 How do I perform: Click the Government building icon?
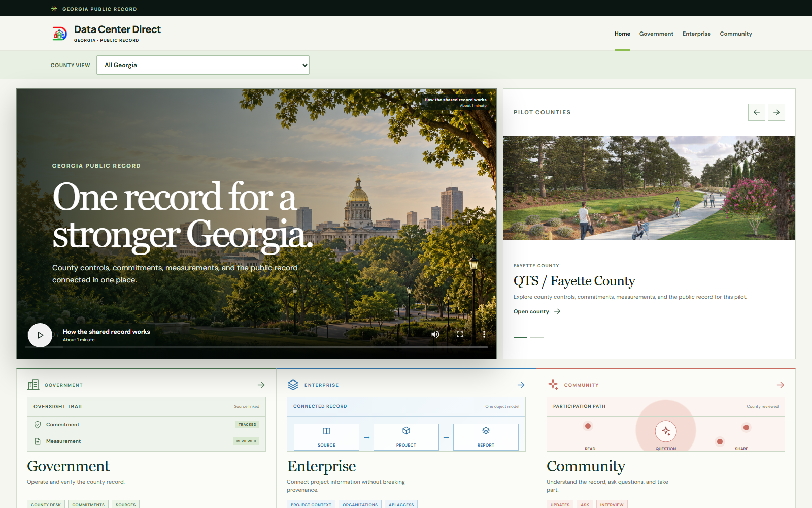pyautogui.click(x=33, y=385)
